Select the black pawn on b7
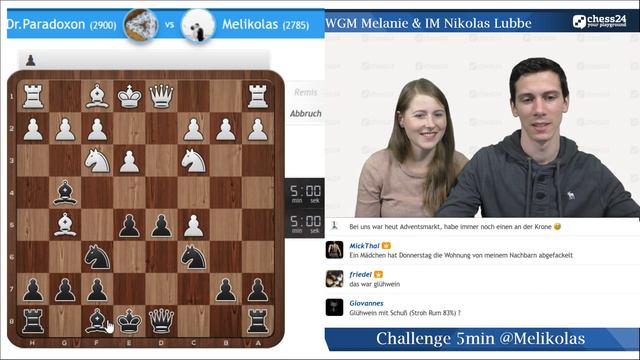 coord(226,290)
